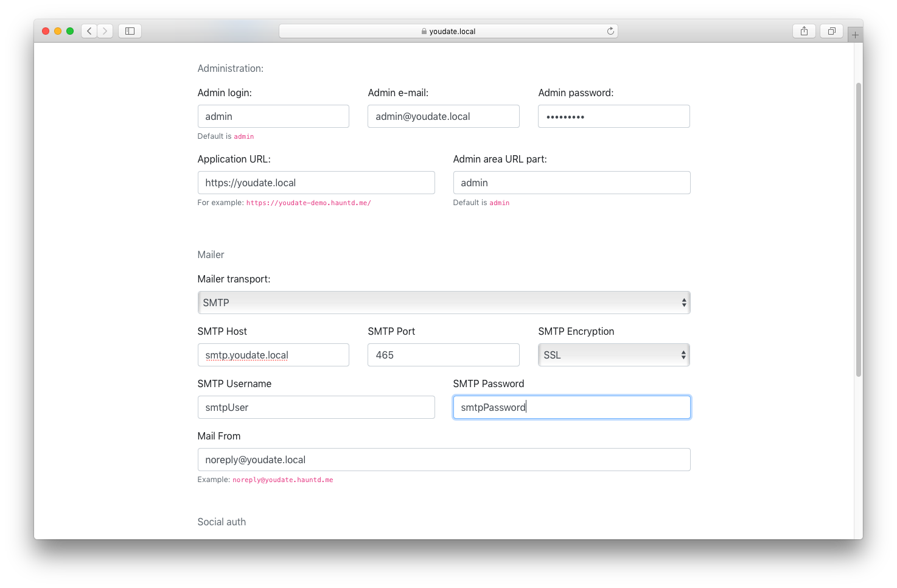The width and height of the screenshot is (897, 588).
Task: Open the Mailer transport dropdown
Action: pos(444,303)
